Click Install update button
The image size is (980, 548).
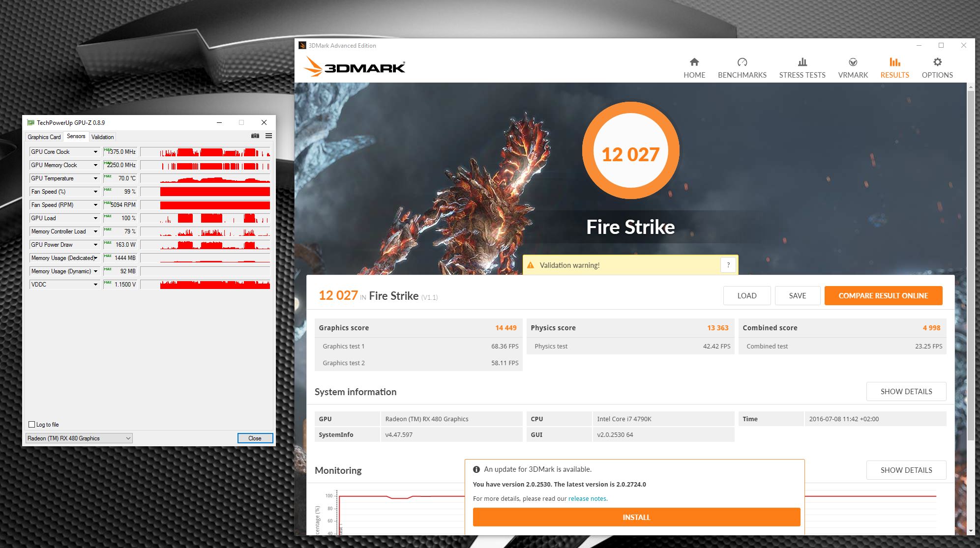636,518
